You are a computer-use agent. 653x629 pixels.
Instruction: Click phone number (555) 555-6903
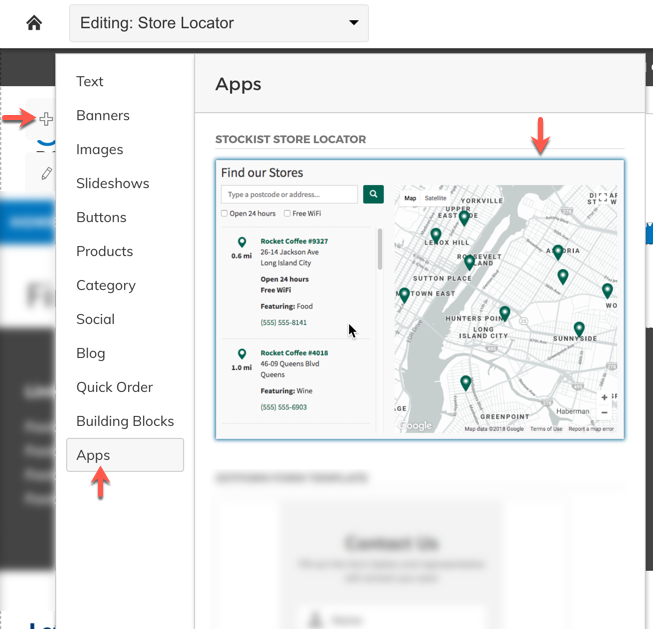point(284,407)
